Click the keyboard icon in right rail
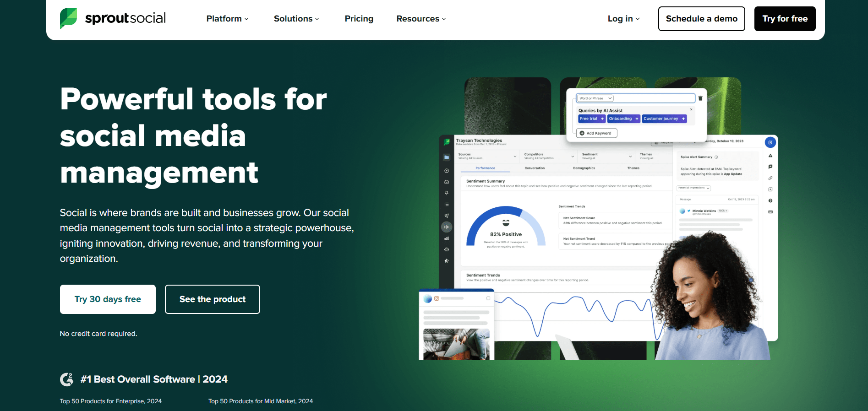 (770, 212)
